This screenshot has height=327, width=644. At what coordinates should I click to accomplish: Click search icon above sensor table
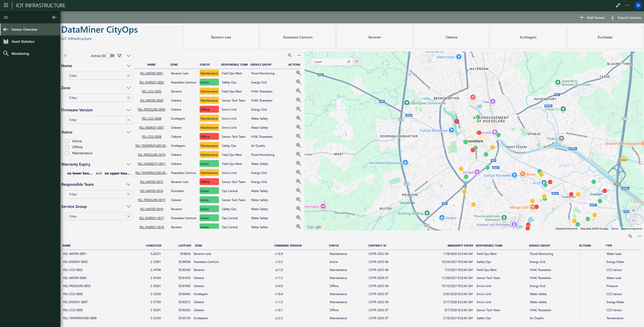(x=290, y=55)
